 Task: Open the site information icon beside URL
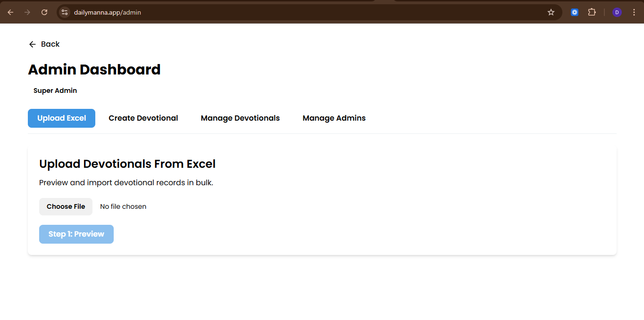65,12
